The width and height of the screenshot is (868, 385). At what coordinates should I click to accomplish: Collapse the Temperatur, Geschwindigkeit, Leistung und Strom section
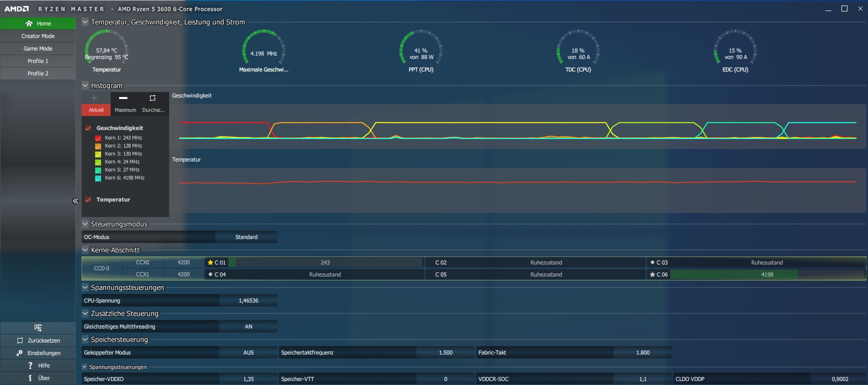85,22
